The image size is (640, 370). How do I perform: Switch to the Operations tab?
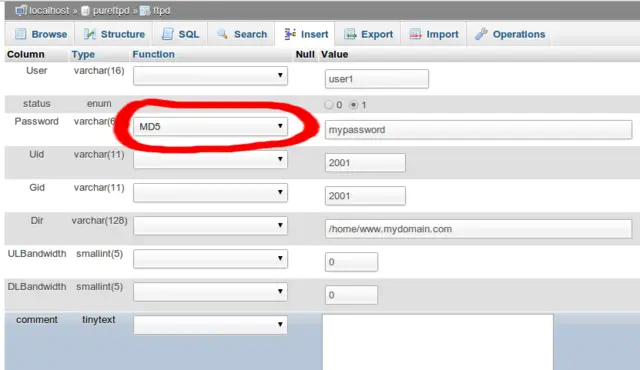coord(510,34)
